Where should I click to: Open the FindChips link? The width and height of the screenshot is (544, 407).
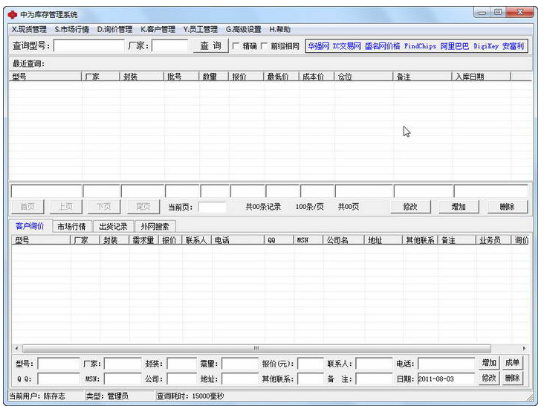click(420, 46)
